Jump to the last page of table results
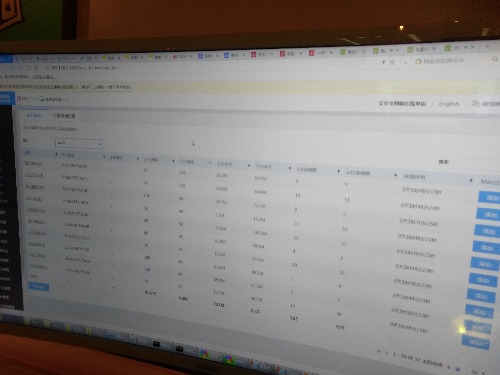 tap(458, 369)
